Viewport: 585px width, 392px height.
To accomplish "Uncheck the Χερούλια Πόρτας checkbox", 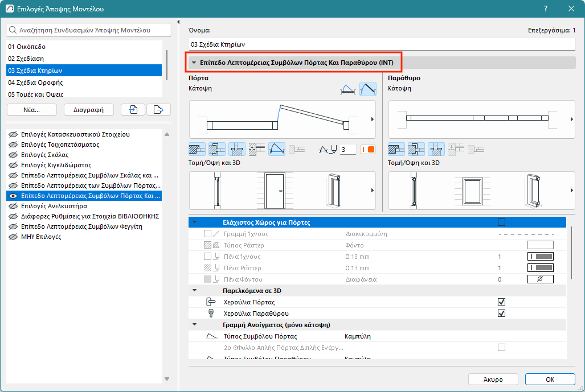I will coord(501,302).
